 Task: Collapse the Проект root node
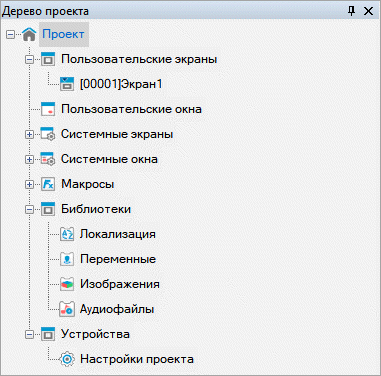click(11, 34)
